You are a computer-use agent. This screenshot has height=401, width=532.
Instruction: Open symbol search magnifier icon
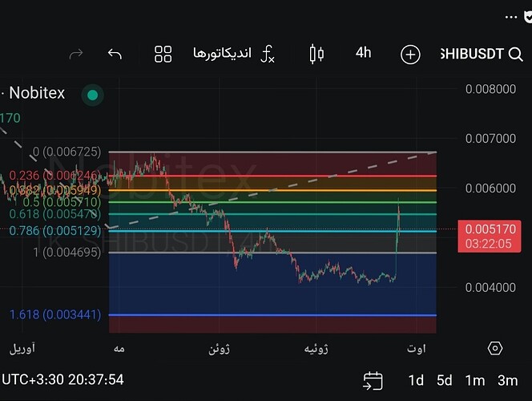pos(515,55)
